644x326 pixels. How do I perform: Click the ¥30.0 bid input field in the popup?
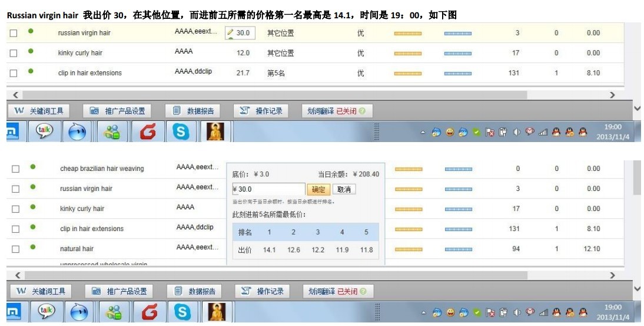(268, 189)
